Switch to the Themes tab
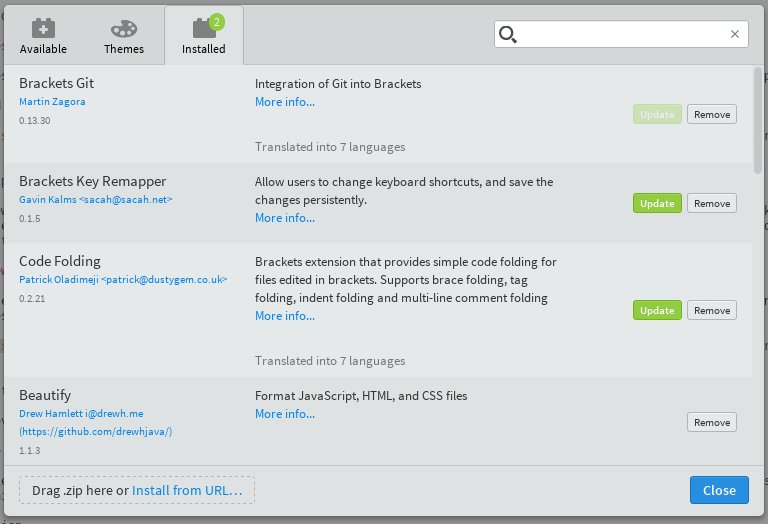This screenshot has height=524, width=768. click(x=124, y=36)
